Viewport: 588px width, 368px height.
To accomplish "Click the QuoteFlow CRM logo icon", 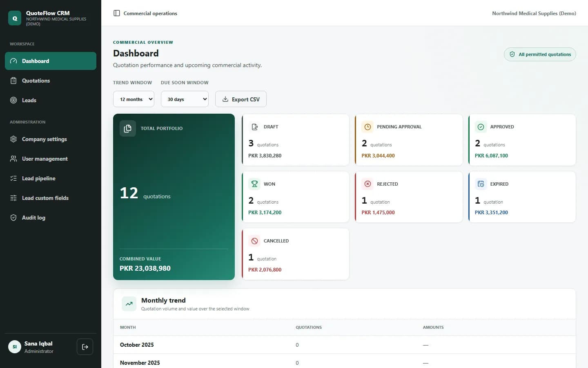I will point(15,18).
